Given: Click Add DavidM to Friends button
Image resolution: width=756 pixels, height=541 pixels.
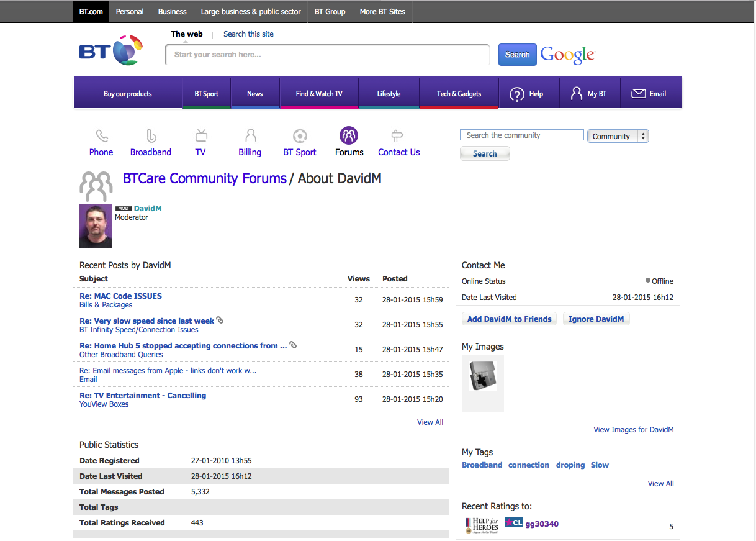Looking at the screenshot, I should tap(509, 319).
